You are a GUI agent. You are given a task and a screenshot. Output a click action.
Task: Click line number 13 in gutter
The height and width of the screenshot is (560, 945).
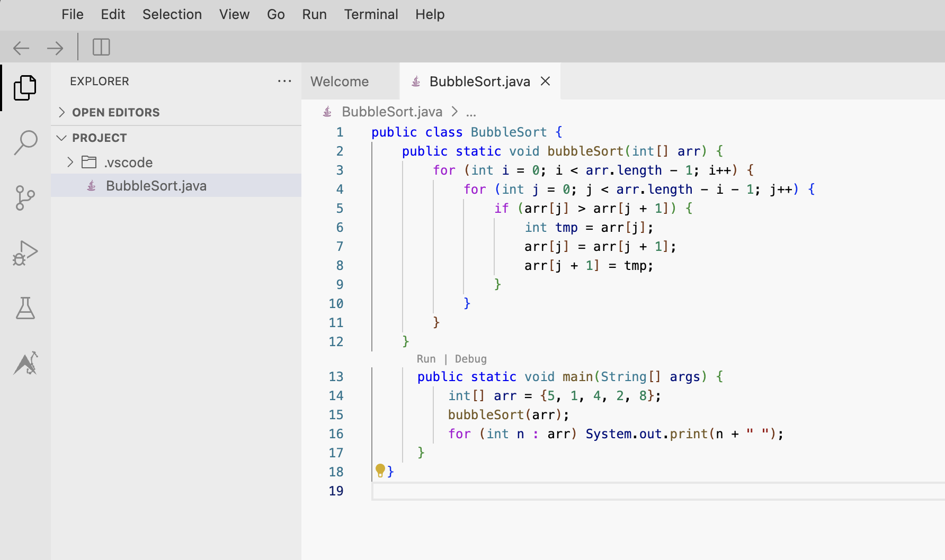pos(336,376)
